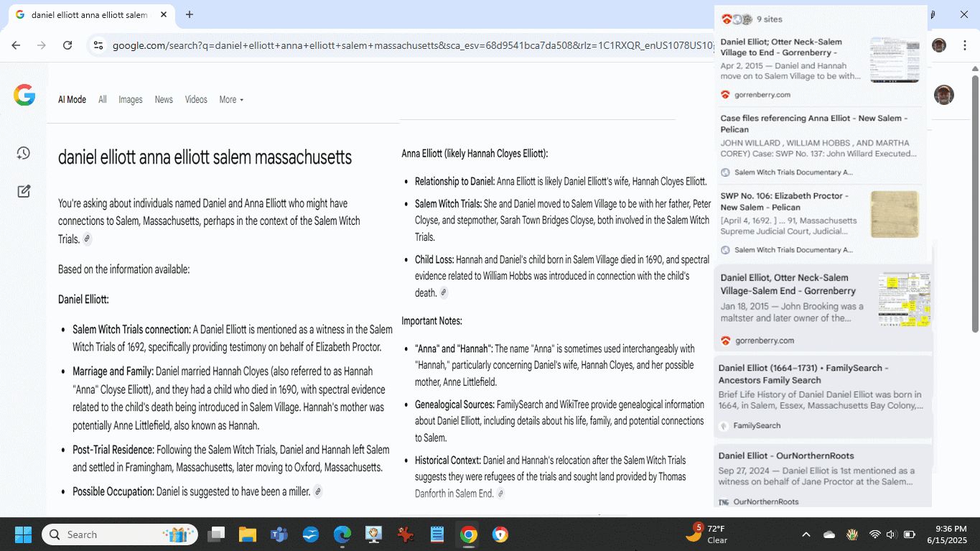Open volume control in system tray
Screen dimensions: 980x551
tap(891, 534)
